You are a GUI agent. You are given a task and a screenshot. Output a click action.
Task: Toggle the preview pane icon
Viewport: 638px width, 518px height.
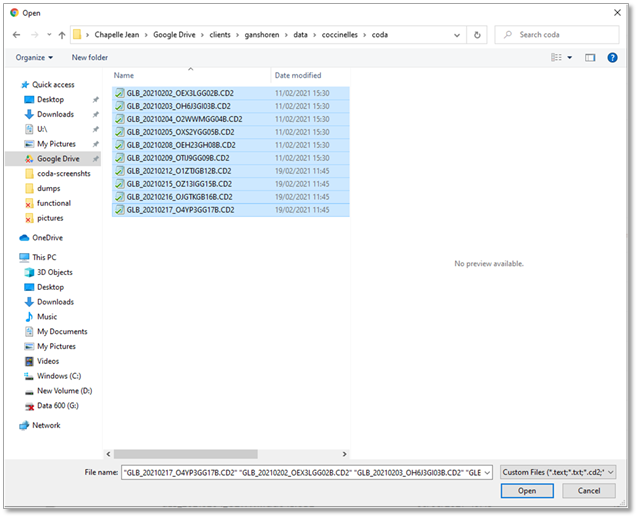click(x=590, y=58)
